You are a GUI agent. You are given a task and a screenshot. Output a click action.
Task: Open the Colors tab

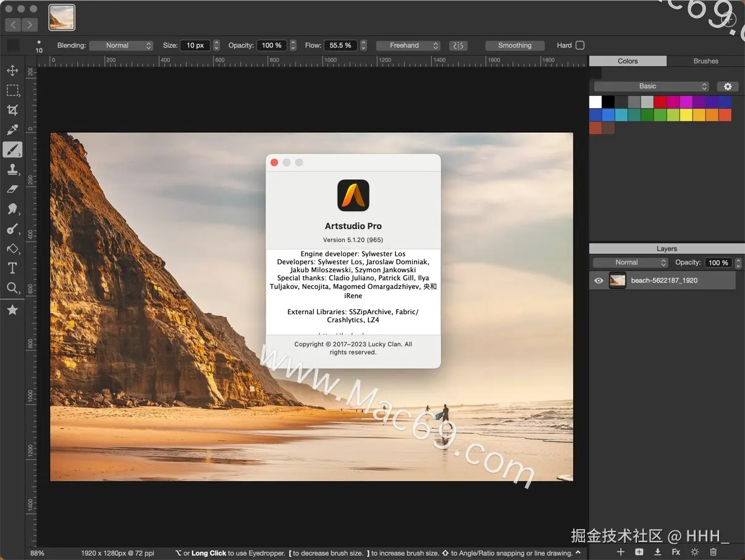pyautogui.click(x=628, y=61)
